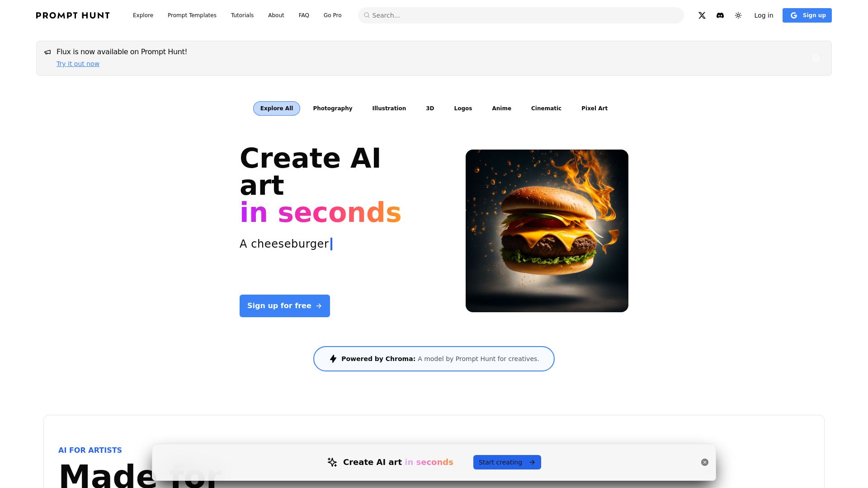Screen dimensions: 868x488
Task: Click the lightning bolt Powered by Chroma badge
Action: [434, 359]
